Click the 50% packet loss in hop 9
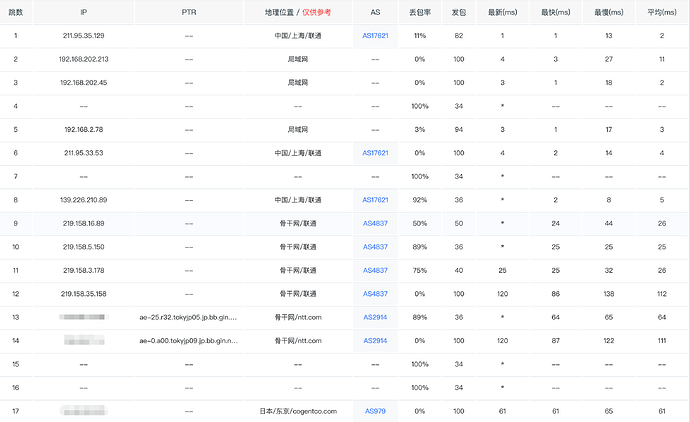This screenshot has height=422, width=690. click(420, 224)
